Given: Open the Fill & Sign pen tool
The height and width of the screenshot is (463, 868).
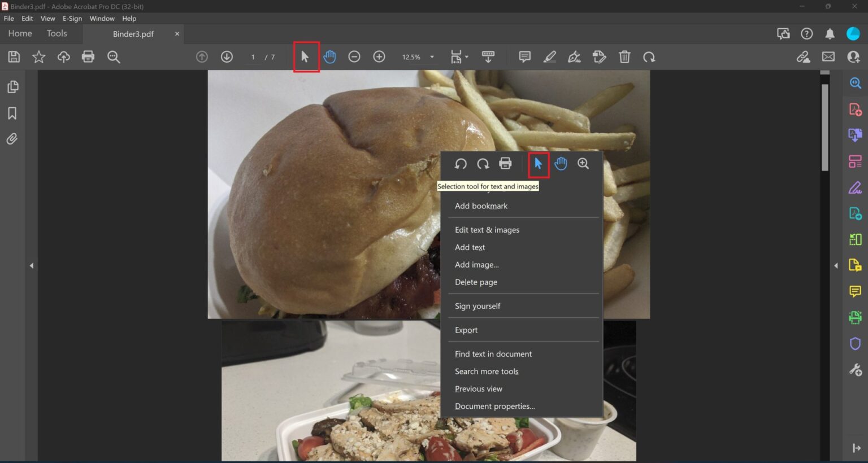Looking at the screenshot, I should click(x=574, y=56).
